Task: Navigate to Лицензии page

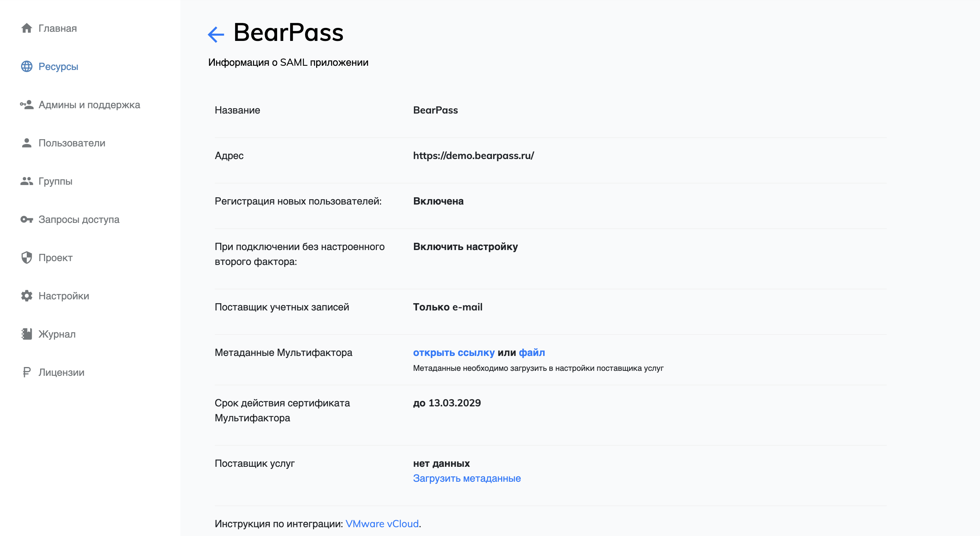Action: coord(62,372)
